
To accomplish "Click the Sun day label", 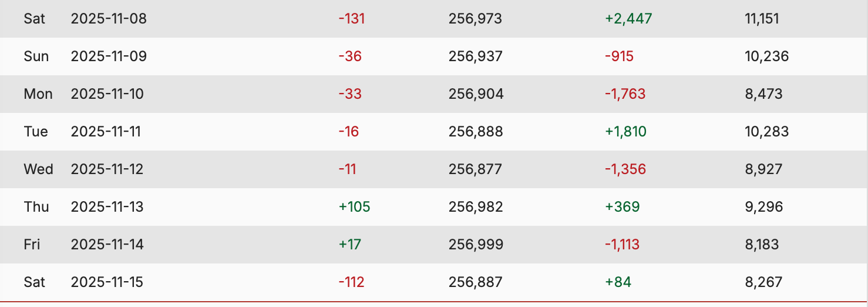I will [x=36, y=56].
